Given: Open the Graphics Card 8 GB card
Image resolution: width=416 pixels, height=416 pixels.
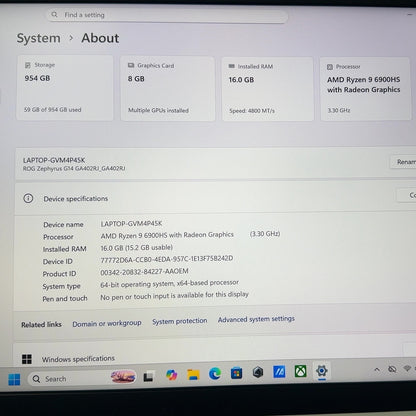Looking at the screenshot, I should (168, 89).
